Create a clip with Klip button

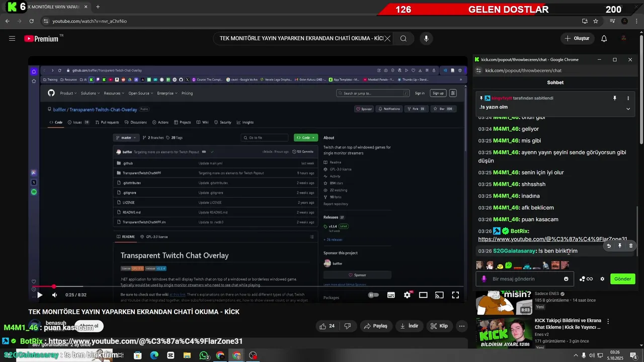pos(439,326)
